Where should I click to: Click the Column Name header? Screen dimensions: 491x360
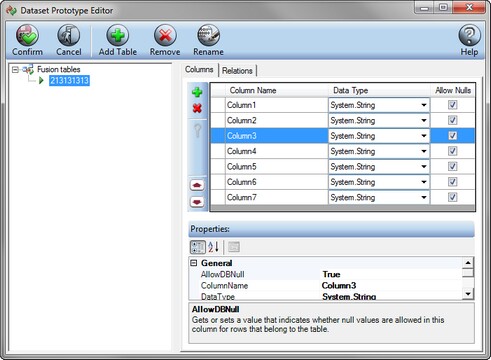pos(277,90)
